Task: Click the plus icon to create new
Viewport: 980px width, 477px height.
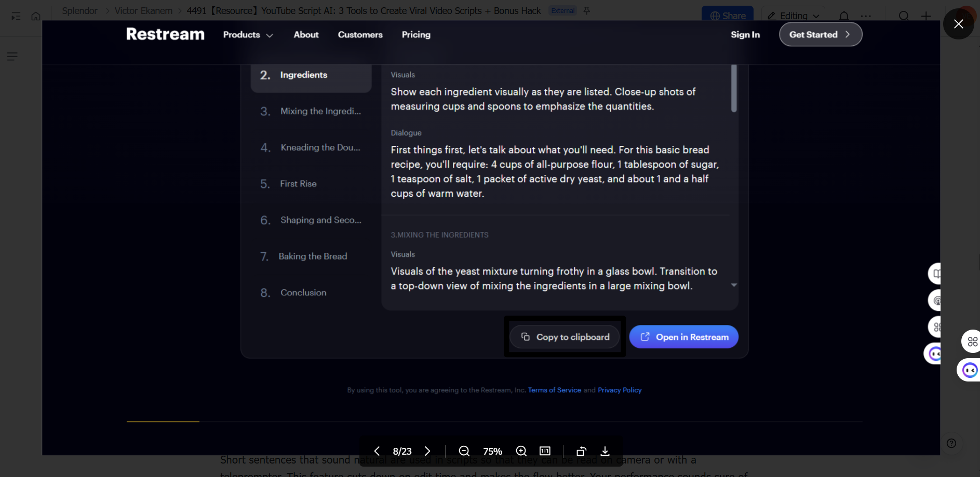Action: 926,16
